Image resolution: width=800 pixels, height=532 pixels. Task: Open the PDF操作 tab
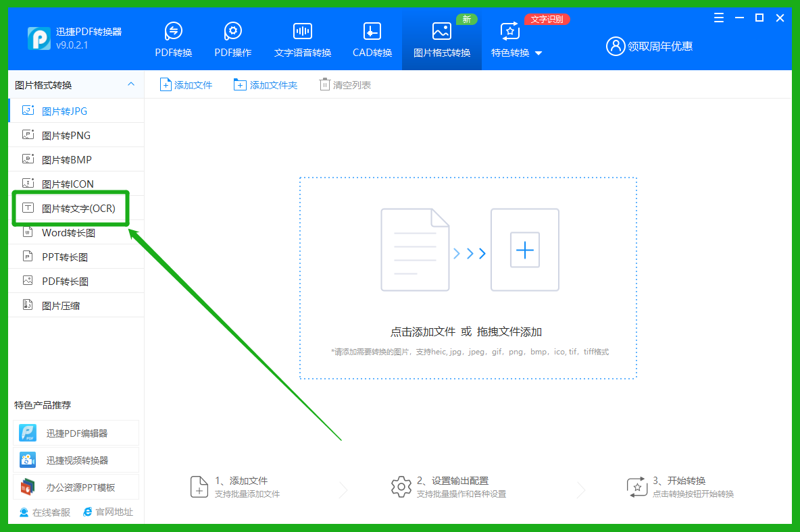[232, 41]
